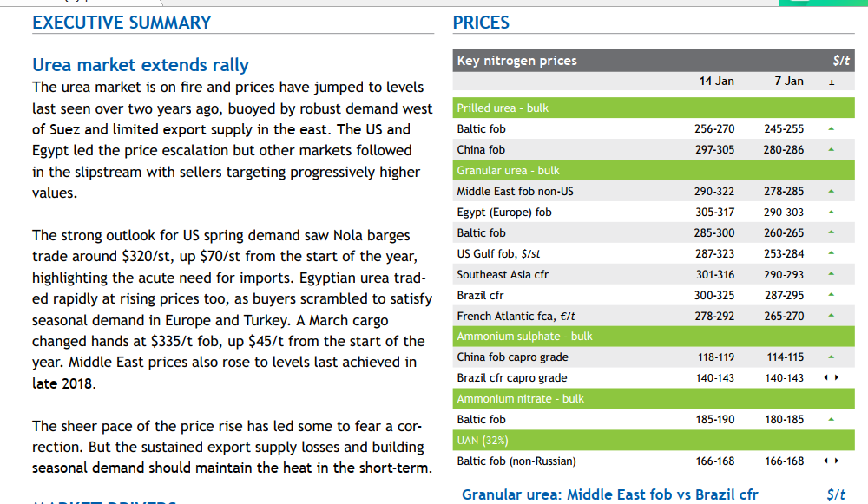This screenshot has height=504, width=868.
Task: Click the Urea market extends rally title
Action: (x=141, y=65)
